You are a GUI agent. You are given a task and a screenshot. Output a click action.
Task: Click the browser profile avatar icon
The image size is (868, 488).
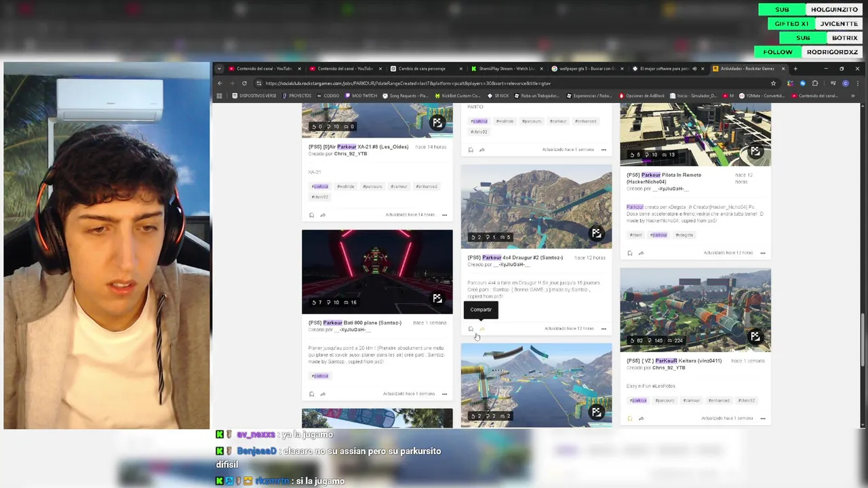coord(845,83)
